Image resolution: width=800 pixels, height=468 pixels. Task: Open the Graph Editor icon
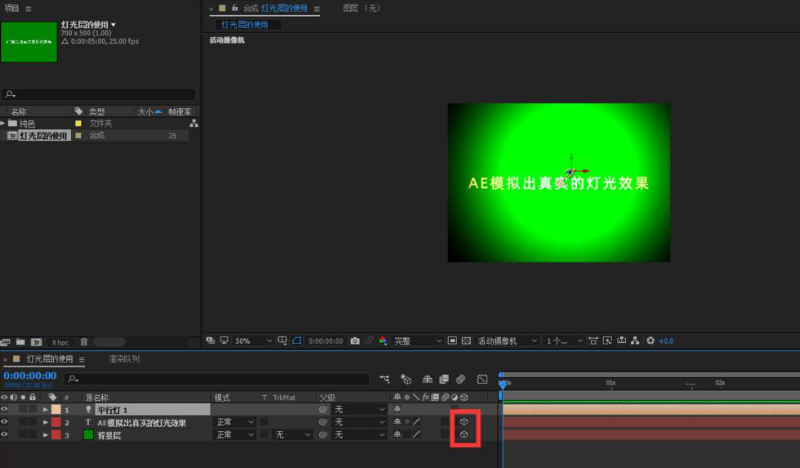click(x=482, y=379)
